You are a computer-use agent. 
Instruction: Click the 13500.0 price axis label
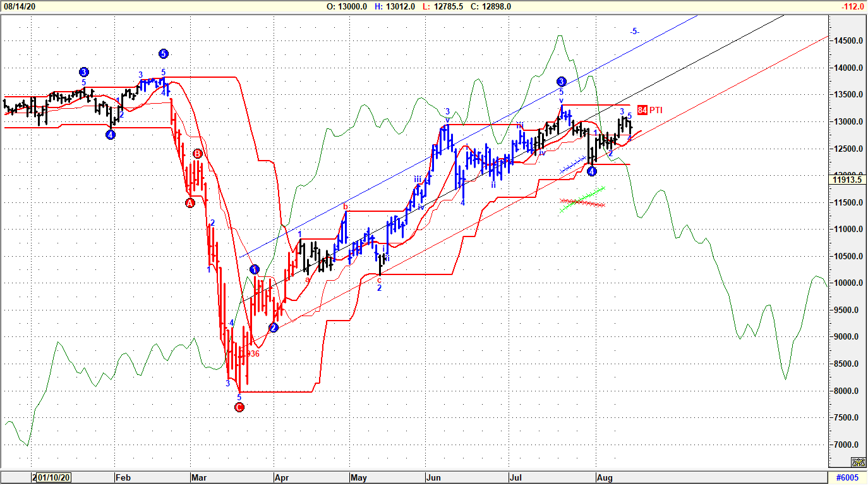click(x=849, y=95)
